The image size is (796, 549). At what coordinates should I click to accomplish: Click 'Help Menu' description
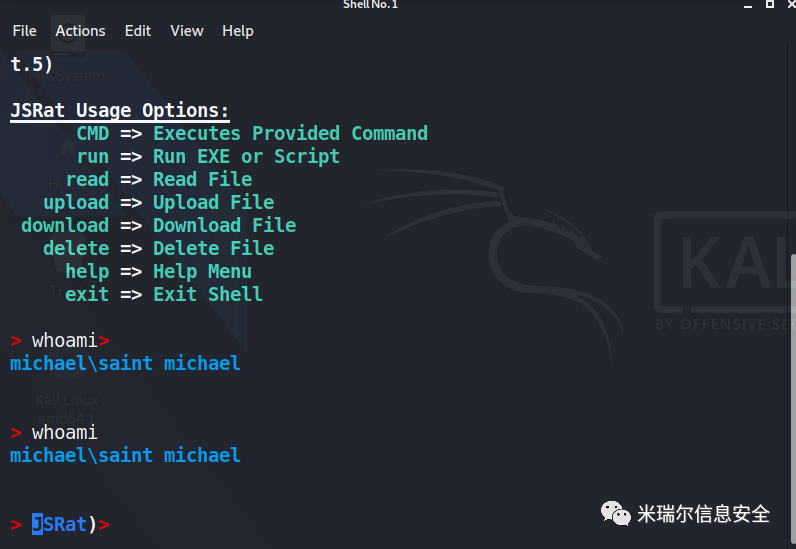pyautogui.click(x=203, y=272)
